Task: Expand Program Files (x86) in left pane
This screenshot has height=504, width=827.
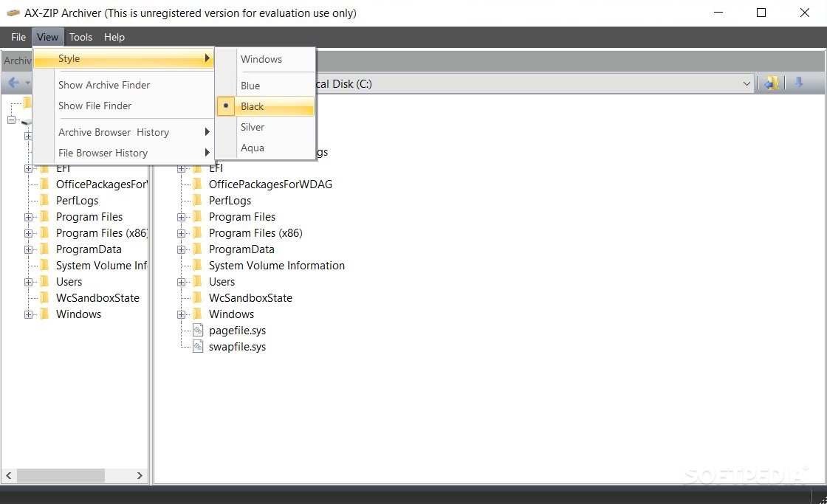Action: pos(28,233)
